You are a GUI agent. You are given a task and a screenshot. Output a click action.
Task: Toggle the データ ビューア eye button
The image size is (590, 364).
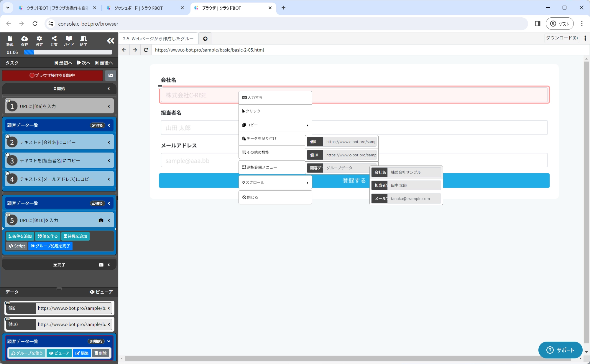coord(101,292)
